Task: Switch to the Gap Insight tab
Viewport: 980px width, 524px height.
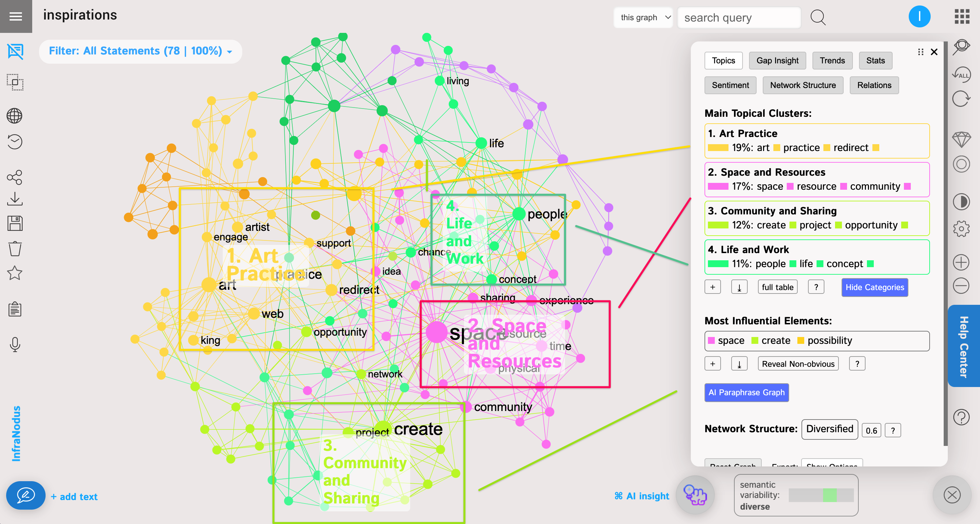Action: point(777,61)
